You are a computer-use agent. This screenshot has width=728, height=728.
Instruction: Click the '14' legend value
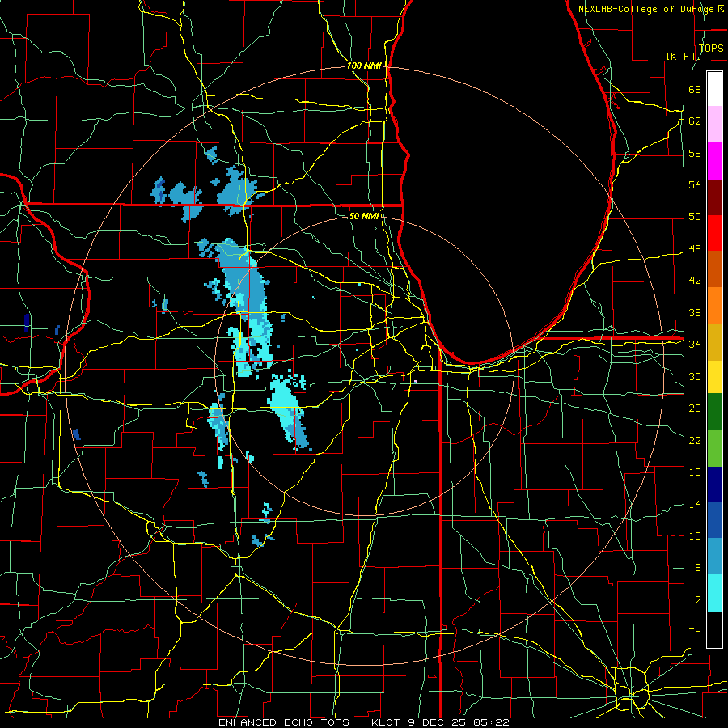(x=695, y=504)
